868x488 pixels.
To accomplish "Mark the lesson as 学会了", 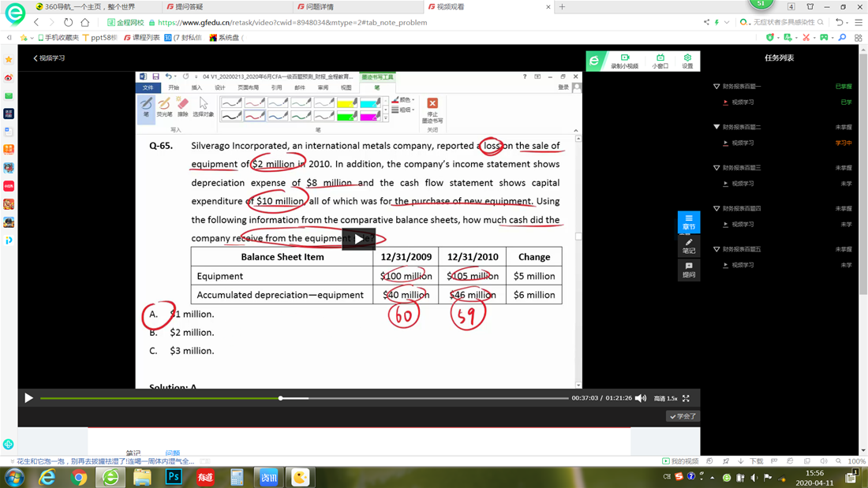I will point(683,416).
